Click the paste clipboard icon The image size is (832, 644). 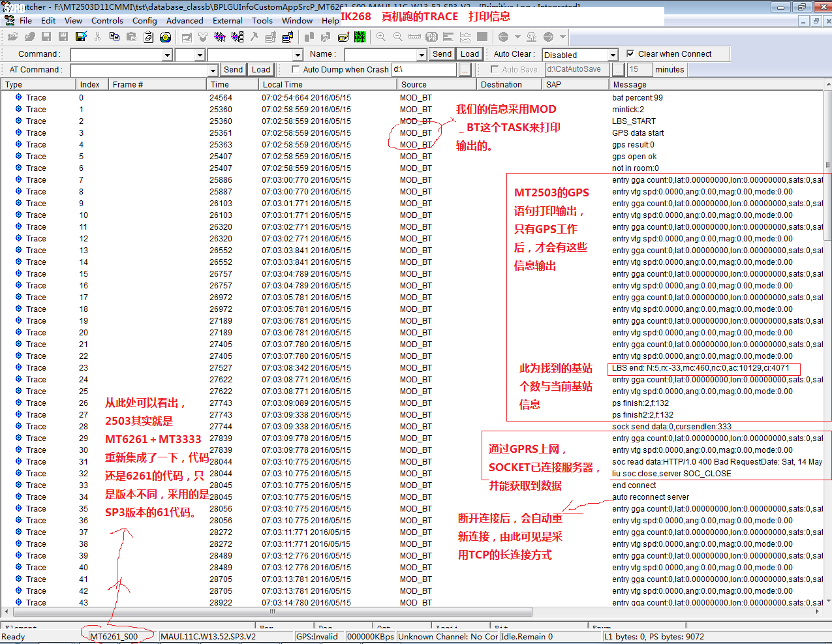(x=131, y=37)
